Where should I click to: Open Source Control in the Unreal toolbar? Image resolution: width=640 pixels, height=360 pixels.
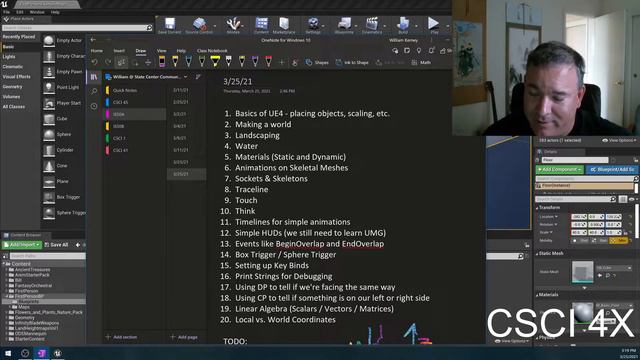199,25
